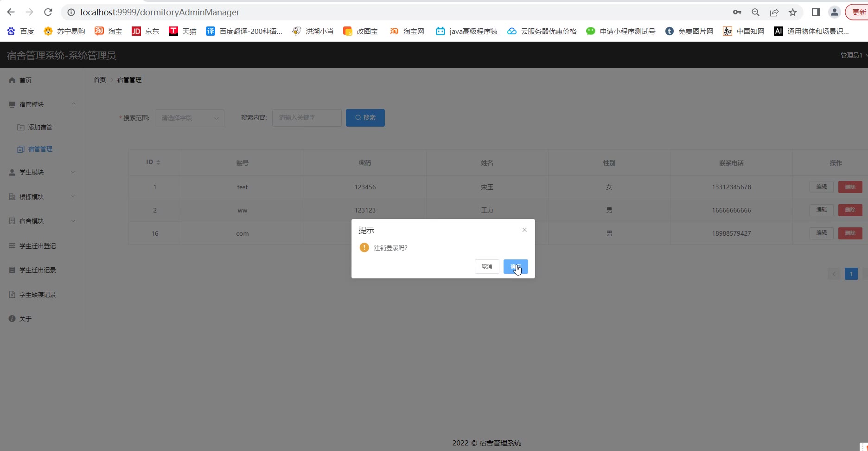Click the browser forward arrow
Image resolution: width=868 pixels, height=451 pixels.
[x=29, y=12]
